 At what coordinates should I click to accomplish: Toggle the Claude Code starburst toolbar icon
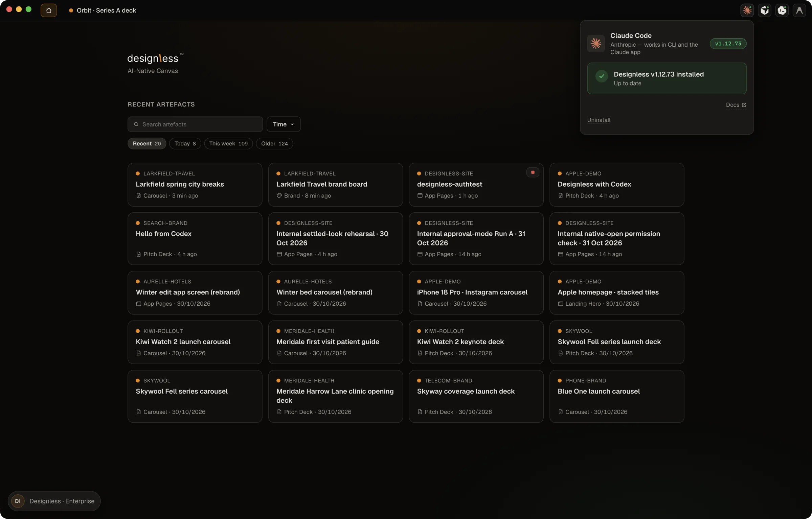point(747,10)
